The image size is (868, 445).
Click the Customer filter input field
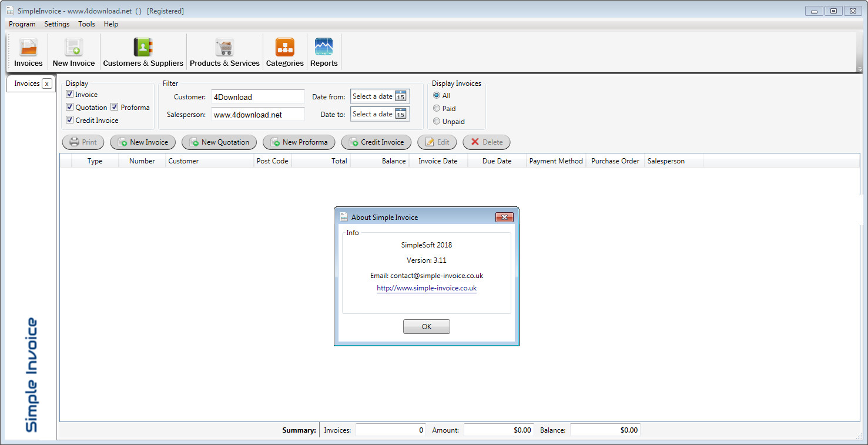click(258, 97)
